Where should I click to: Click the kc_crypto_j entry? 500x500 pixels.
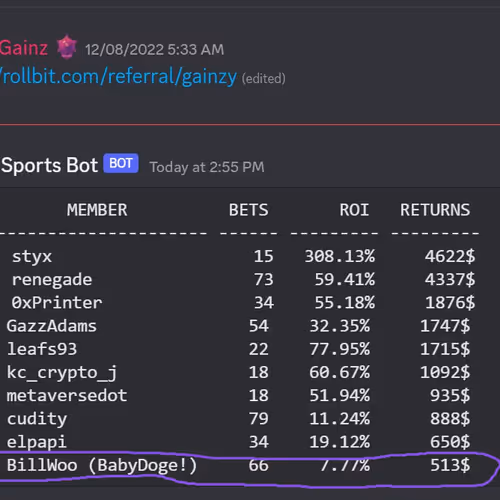pyautogui.click(x=62, y=373)
